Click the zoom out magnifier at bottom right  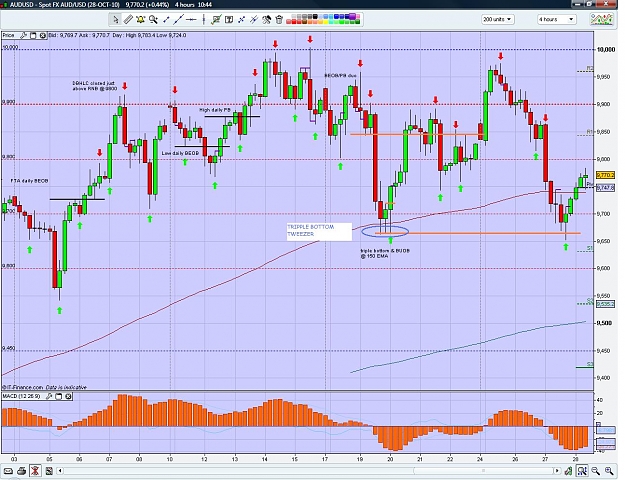[596, 471]
